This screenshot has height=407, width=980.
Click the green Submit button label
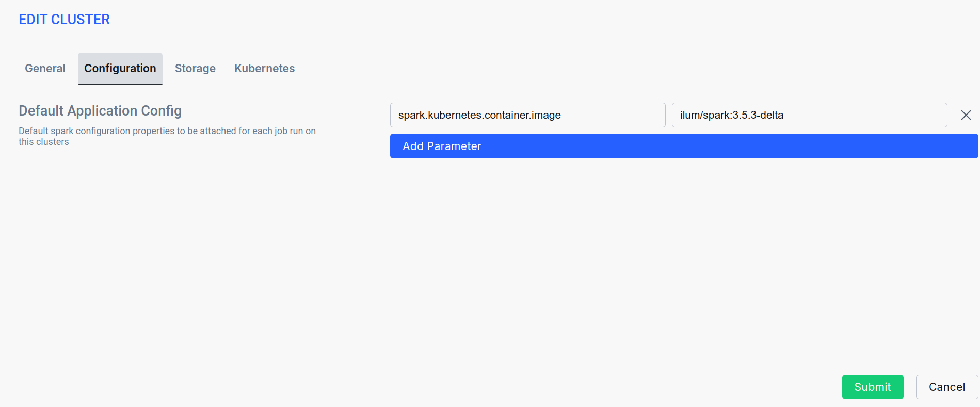click(x=872, y=387)
